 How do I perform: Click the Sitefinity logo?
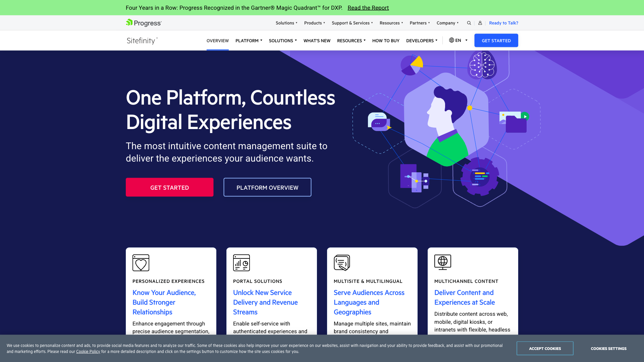(x=142, y=41)
